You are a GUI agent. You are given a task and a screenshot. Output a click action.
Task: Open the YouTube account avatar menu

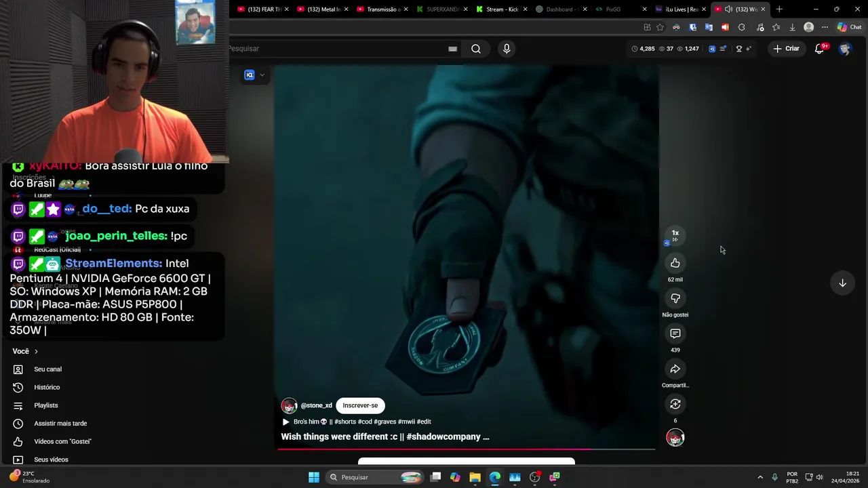coord(844,49)
